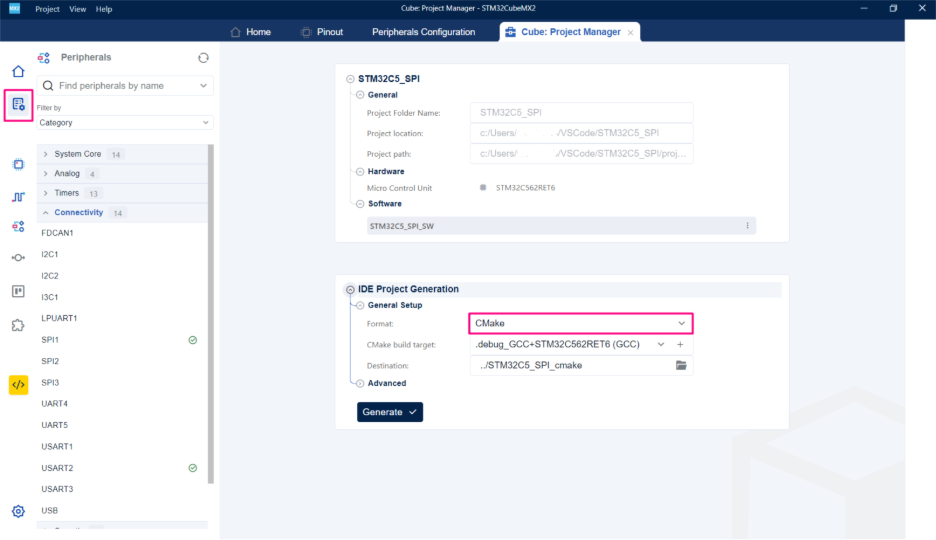This screenshot has height=540, width=936.
Task: Open the Project menu
Action: (47, 9)
